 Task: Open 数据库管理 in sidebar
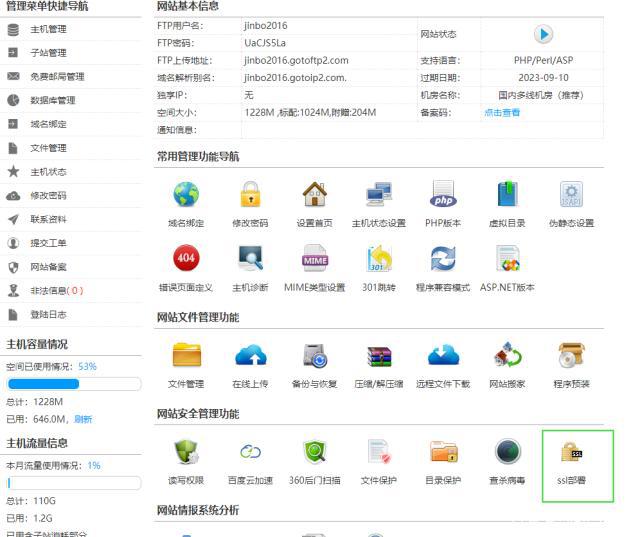point(53,100)
